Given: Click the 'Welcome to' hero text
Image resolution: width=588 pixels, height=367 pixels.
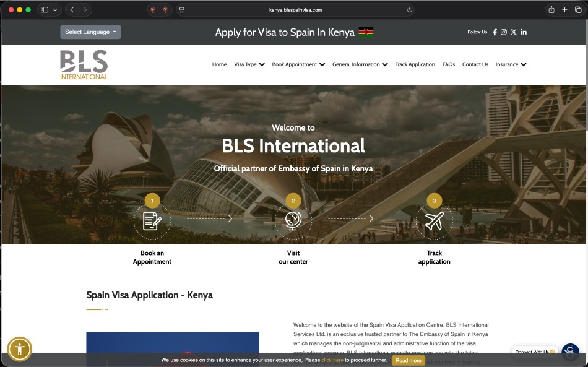Looking at the screenshot, I should tap(293, 128).
